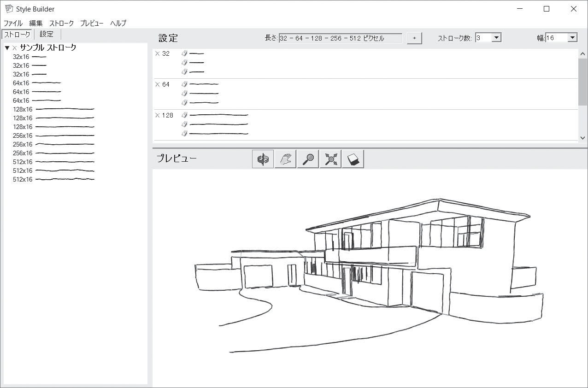Image resolution: width=588 pixels, height=388 pixels.
Task: Remove the 32 length group with X
Action: pos(158,53)
